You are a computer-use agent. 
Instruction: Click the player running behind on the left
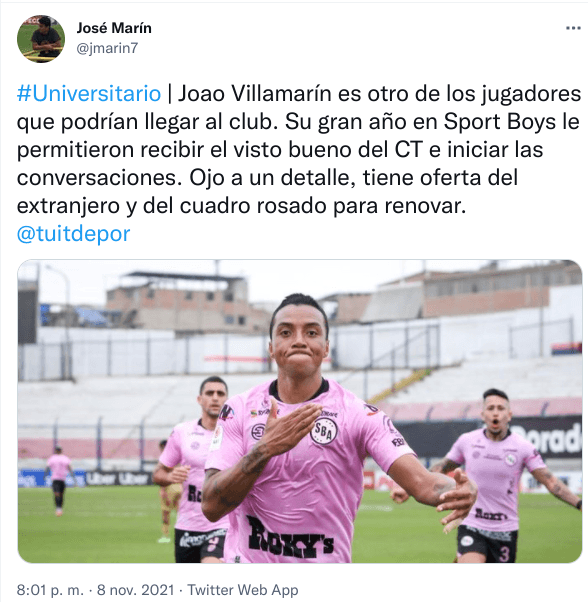pos(192,468)
